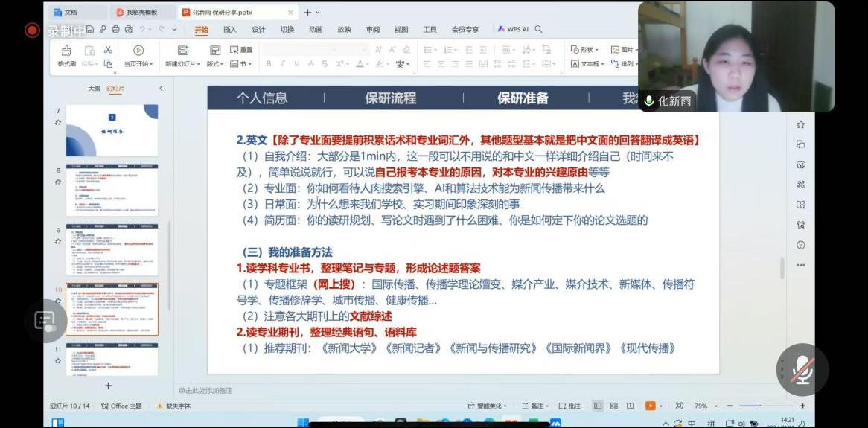Click the print icon in quick access toolbar

click(115, 30)
